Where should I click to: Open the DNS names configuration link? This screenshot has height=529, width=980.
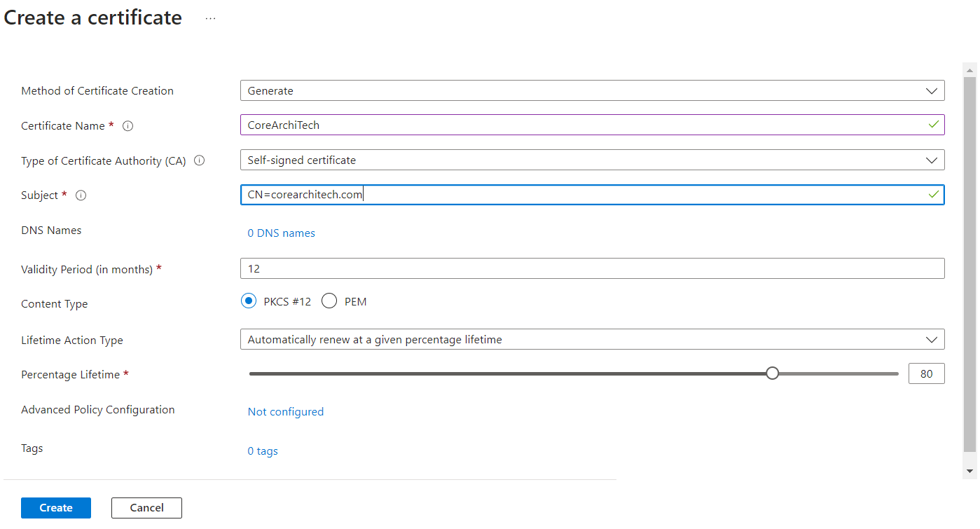(281, 233)
